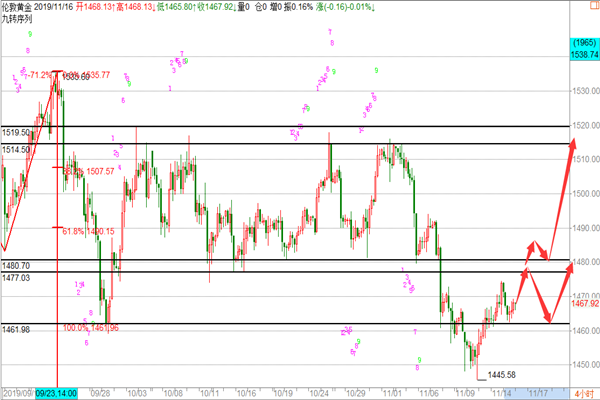Click the 61.8% 1490.15 Fibonacci label

88,231
